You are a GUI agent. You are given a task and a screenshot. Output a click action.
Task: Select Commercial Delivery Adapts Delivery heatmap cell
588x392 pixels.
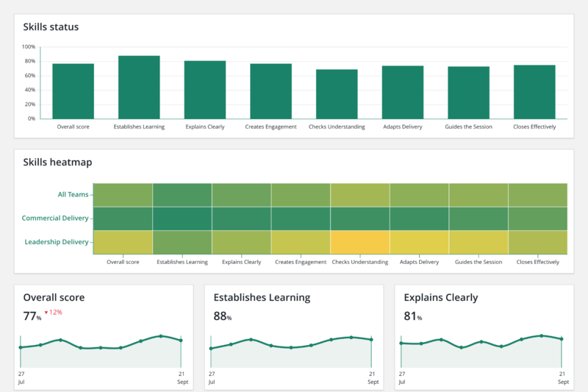(419, 218)
